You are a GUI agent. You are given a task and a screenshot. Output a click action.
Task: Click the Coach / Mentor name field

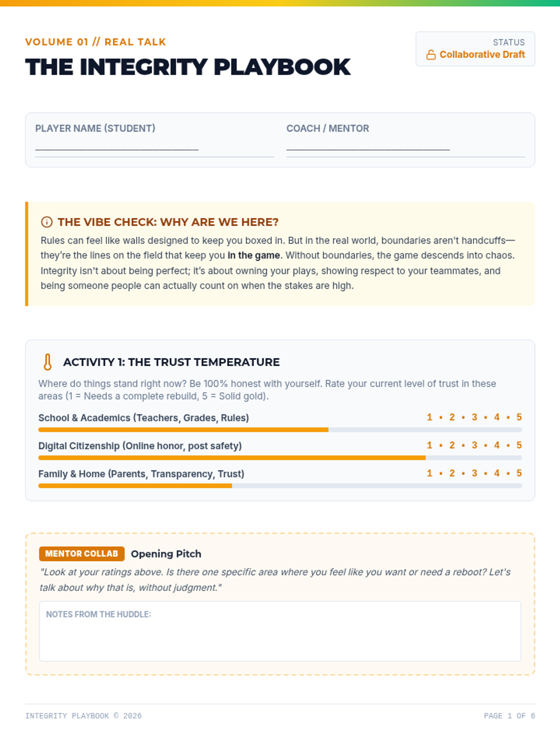tap(406, 148)
